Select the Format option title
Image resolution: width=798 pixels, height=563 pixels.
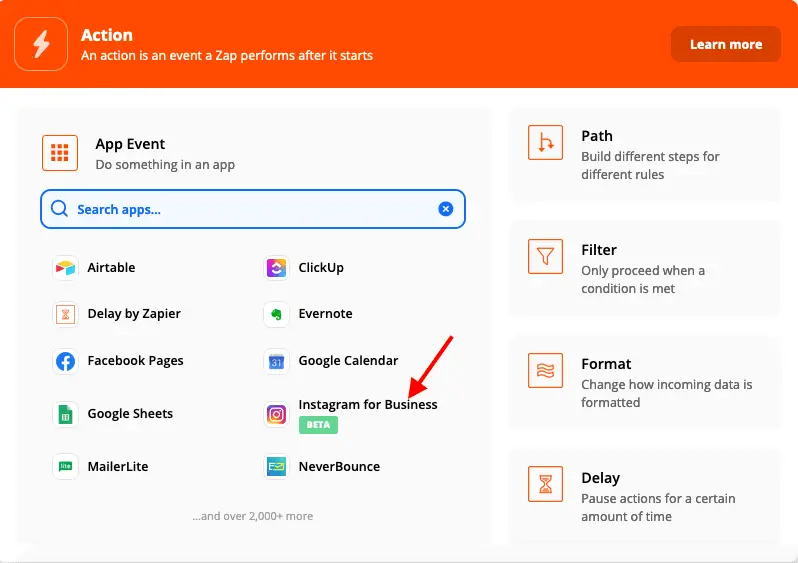coord(606,364)
